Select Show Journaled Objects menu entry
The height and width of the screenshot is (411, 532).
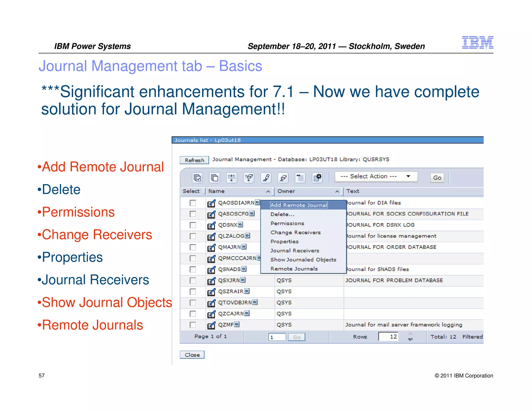click(303, 260)
